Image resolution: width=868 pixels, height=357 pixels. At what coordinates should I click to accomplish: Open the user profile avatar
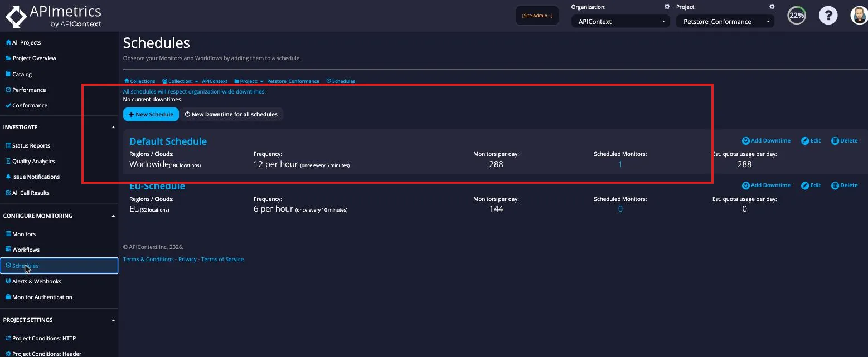pos(859,15)
